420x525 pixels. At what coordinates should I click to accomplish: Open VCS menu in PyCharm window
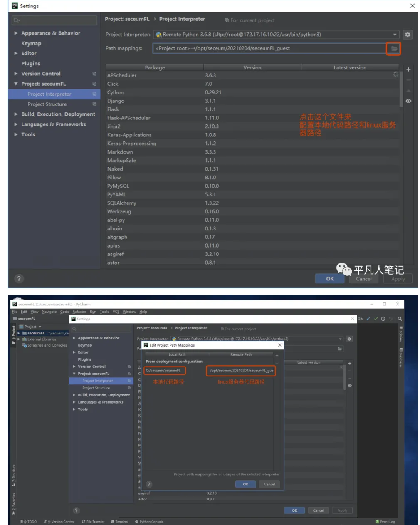116,312
